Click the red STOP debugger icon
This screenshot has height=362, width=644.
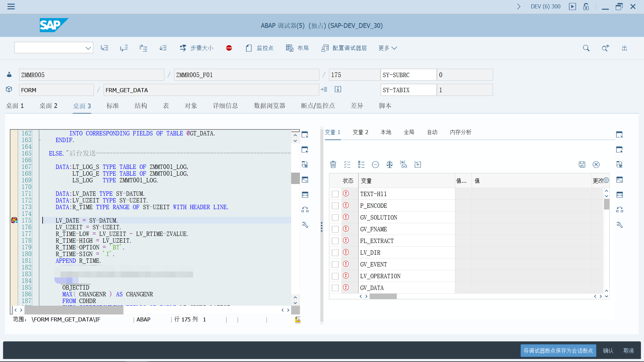229,48
